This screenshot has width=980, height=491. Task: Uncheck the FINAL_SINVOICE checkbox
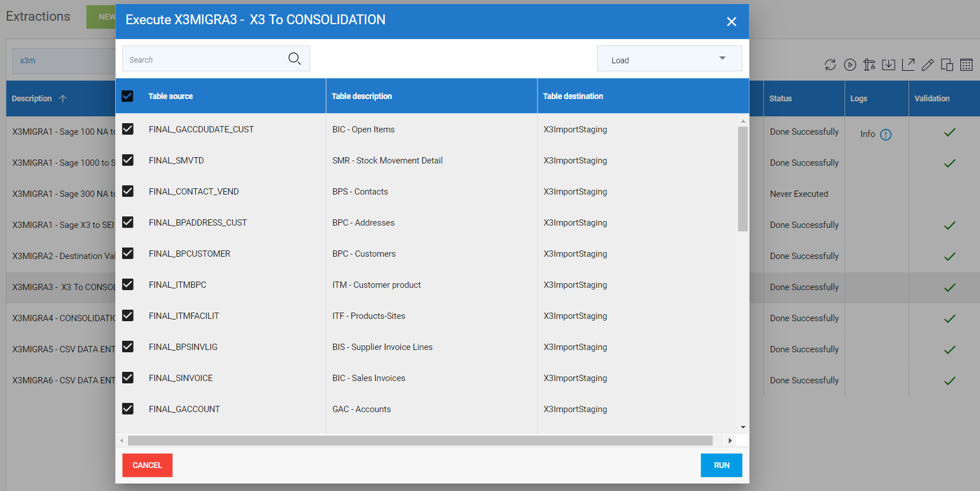click(128, 378)
